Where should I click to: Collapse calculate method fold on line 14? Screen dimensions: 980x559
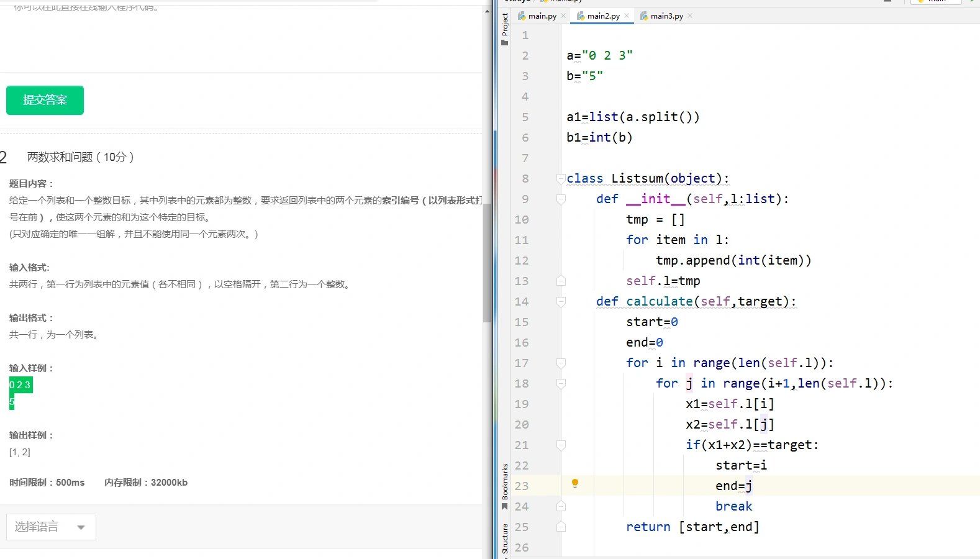click(561, 301)
